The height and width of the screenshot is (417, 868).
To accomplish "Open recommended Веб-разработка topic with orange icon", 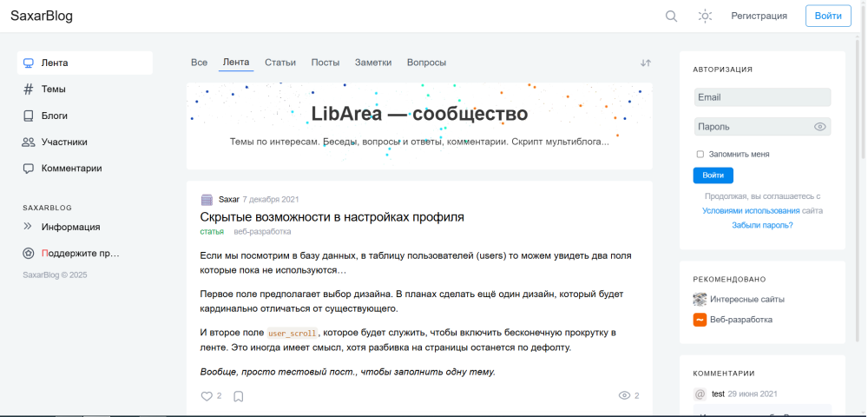I will point(740,320).
